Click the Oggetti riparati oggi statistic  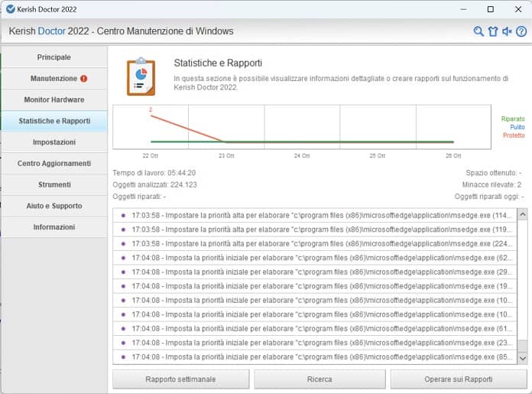click(x=489, y=197)
